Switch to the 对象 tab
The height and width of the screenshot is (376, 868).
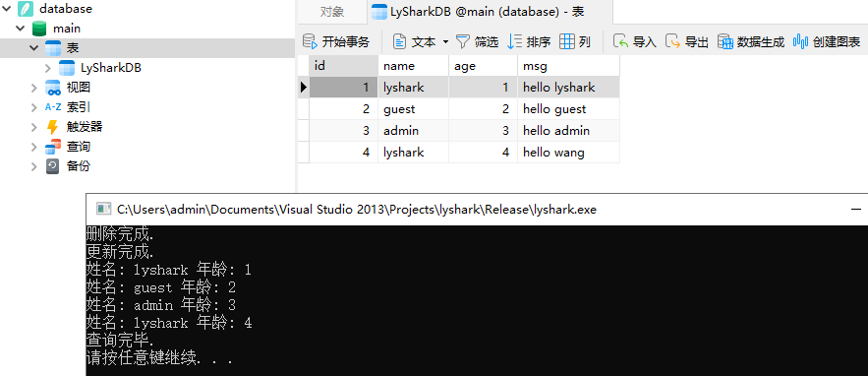pos(332,12)
